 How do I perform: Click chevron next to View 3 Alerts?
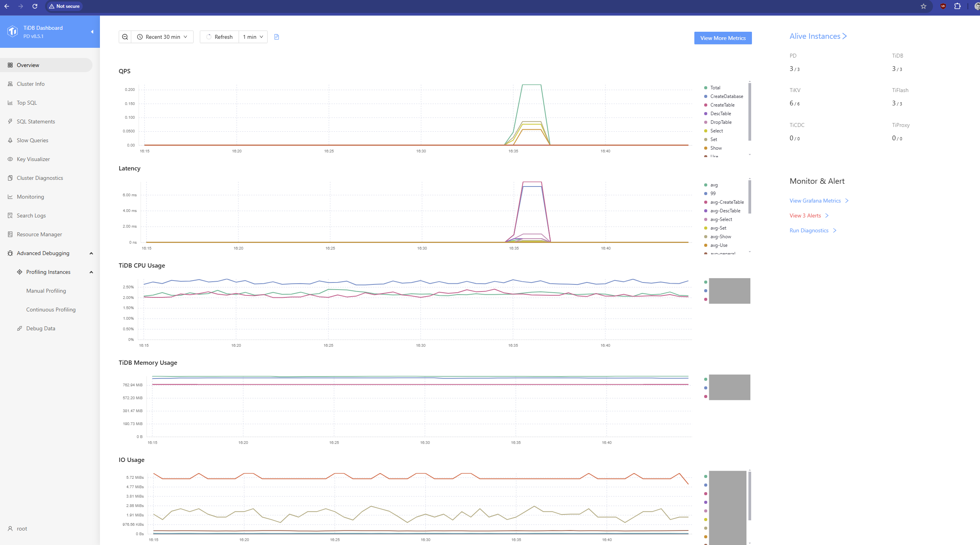(827, 215)
